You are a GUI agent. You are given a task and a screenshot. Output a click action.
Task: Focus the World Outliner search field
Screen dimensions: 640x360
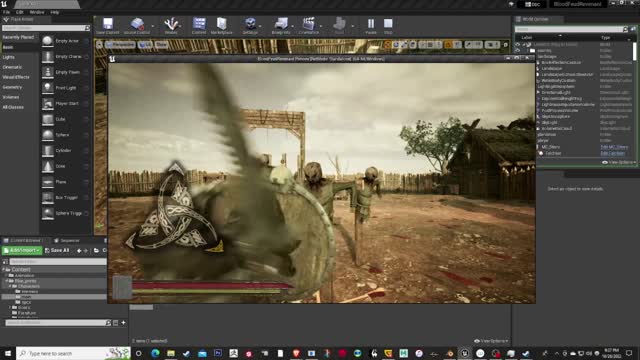click(x=568, y=29)
